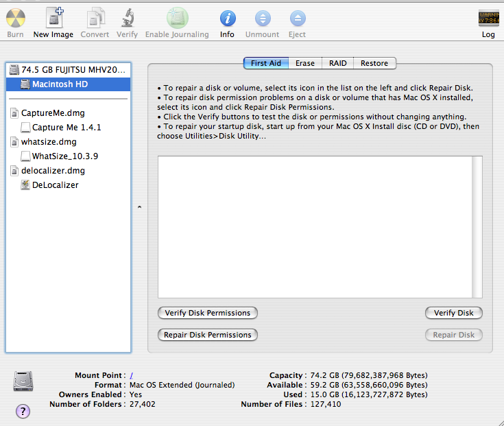Select the 74.5 GB FUJITSU disk

[68, 70]
